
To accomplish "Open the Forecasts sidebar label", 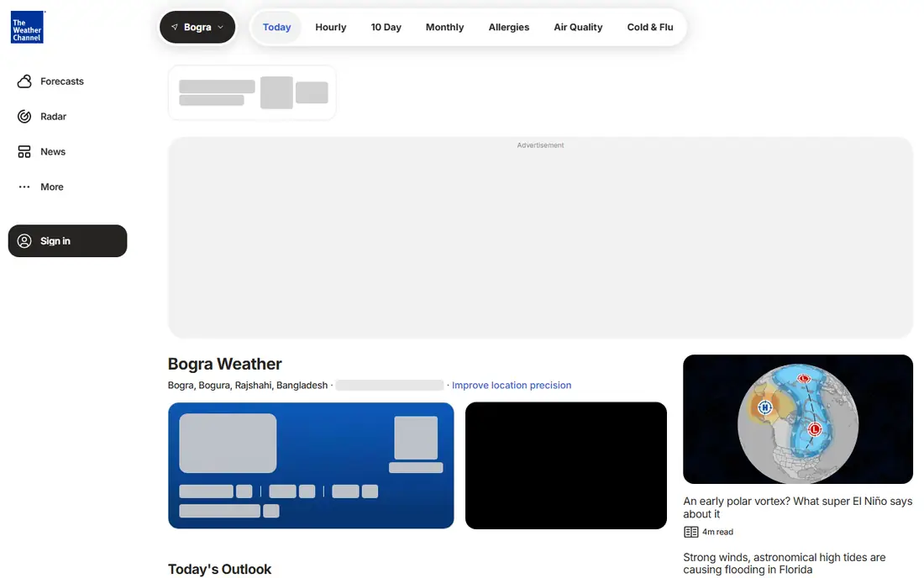I will (x=62, y=81).
